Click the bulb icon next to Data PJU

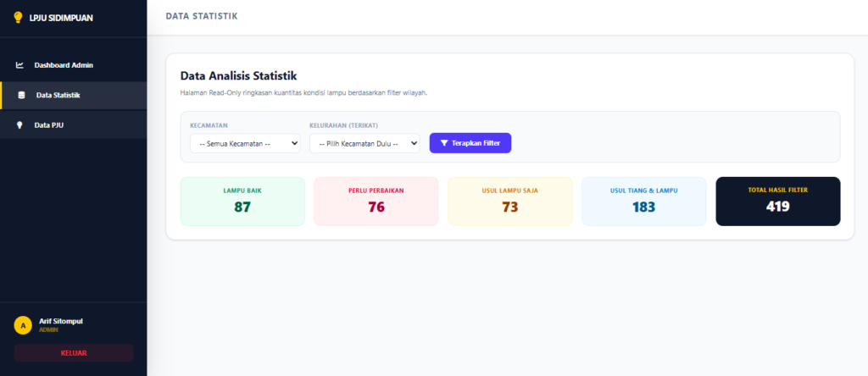point(20,125)
